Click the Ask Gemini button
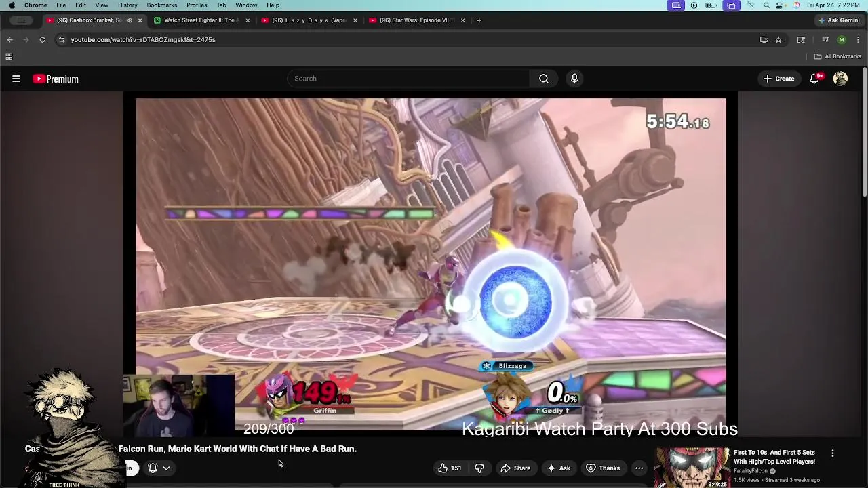This screenshot has width=868, height=488. 839,20
